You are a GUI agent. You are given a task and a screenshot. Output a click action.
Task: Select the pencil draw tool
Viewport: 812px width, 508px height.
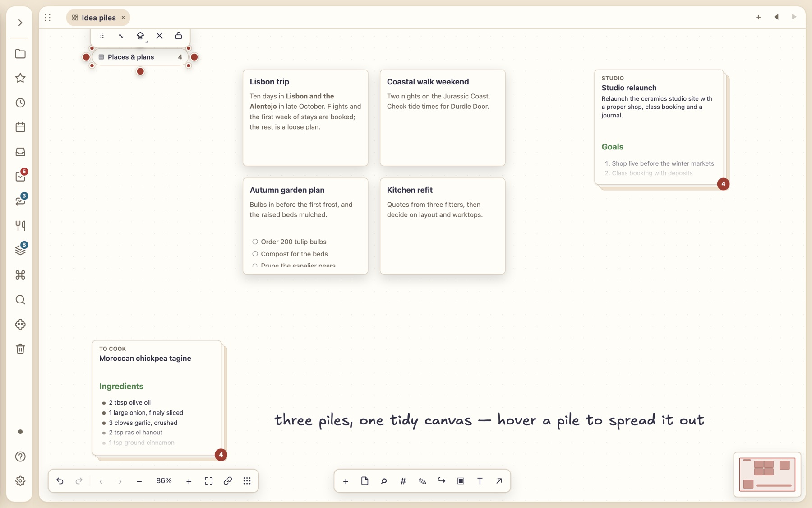pyautogui.click(x=422, y=481)
